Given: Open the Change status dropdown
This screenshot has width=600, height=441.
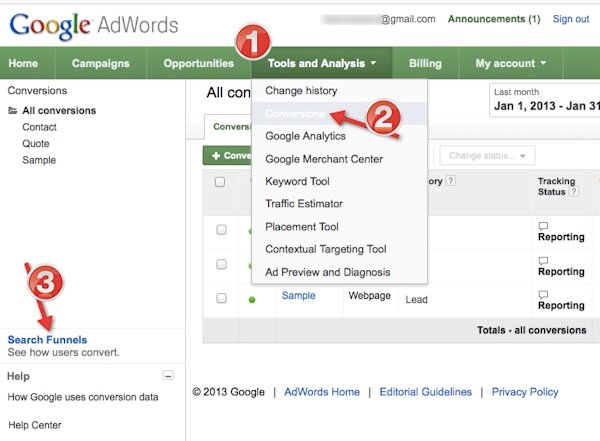Looking at the screenshot, I should click(487, 155).
